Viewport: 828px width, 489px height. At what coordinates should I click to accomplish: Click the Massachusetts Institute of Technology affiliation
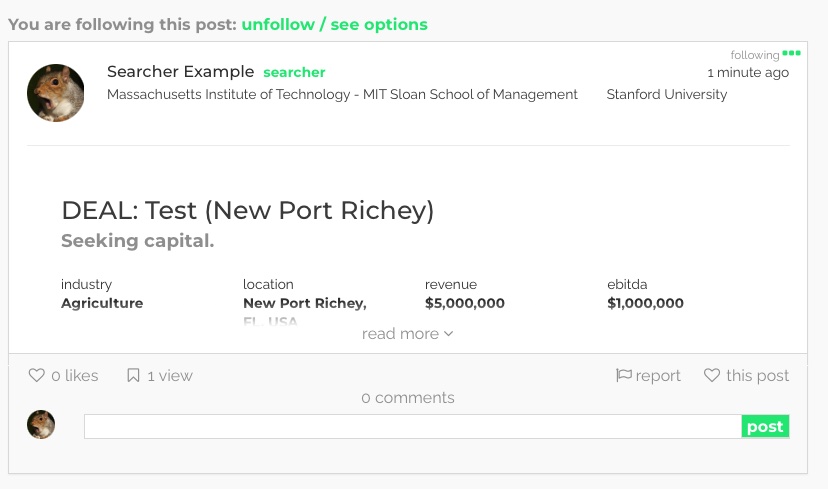[342, 95]
